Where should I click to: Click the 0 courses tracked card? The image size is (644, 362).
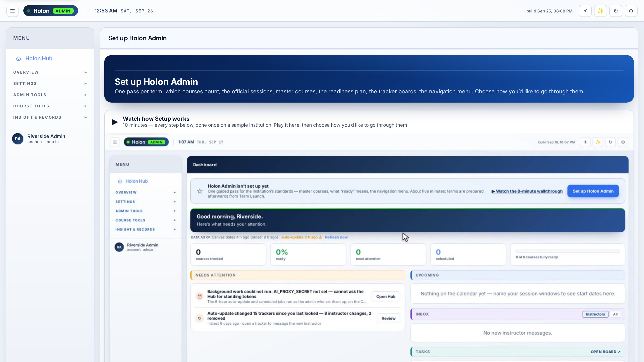228,255
